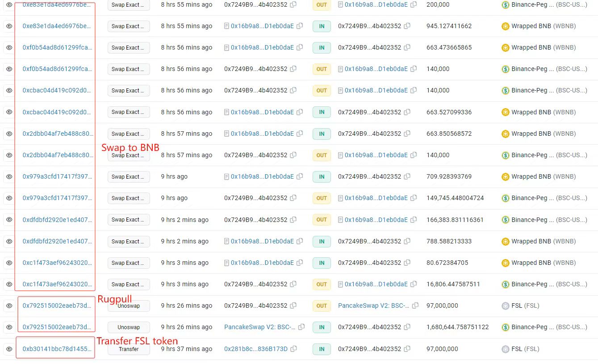Click the eye icon on the 0xb30141bbc78d1455 Transfer row
Viewport: 598px width, 364px height.
(9, 349)
